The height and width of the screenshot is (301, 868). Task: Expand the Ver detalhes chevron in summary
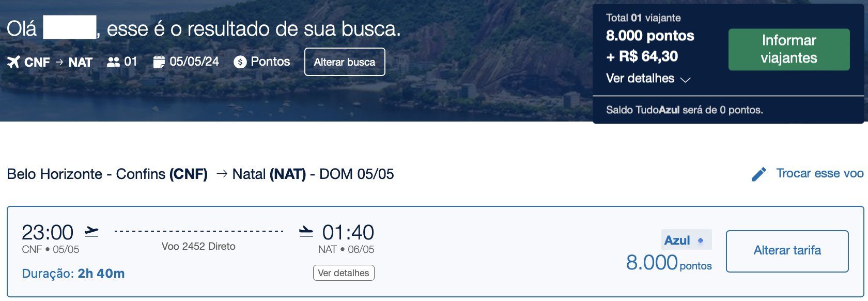[x=685, y=80]
